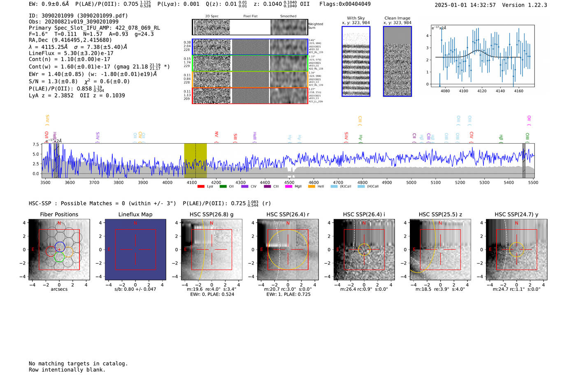Image resolution: width=576 pixels, height=392 pixels.
Task: Click the red Lyα legend swatch
Action: (201, 186)
